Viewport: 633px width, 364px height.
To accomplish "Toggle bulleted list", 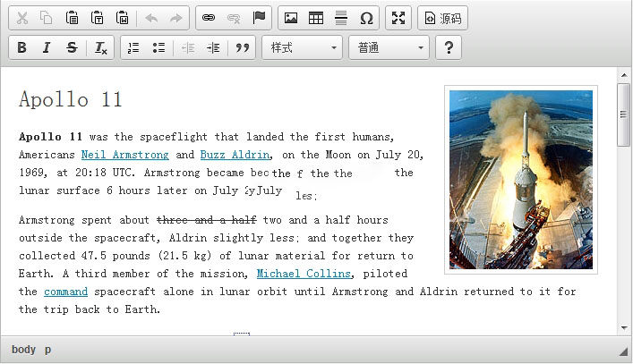I will (158, 48).
